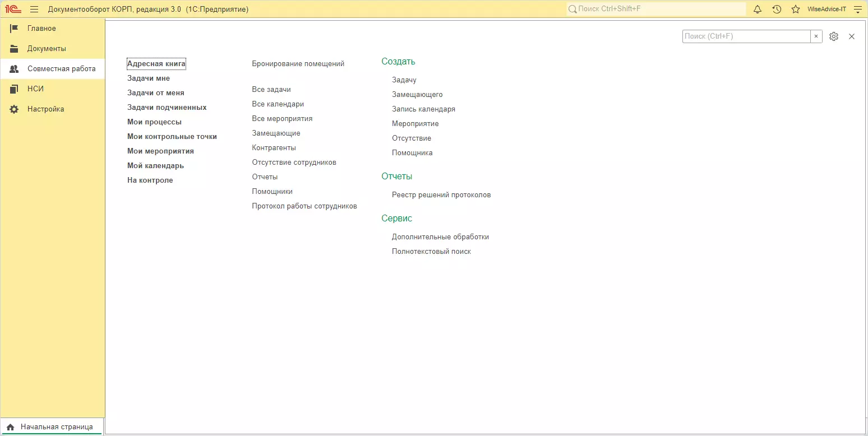Open the Настройка section
The width and height of the screenshot is (868, 436).
click(52, 109)
